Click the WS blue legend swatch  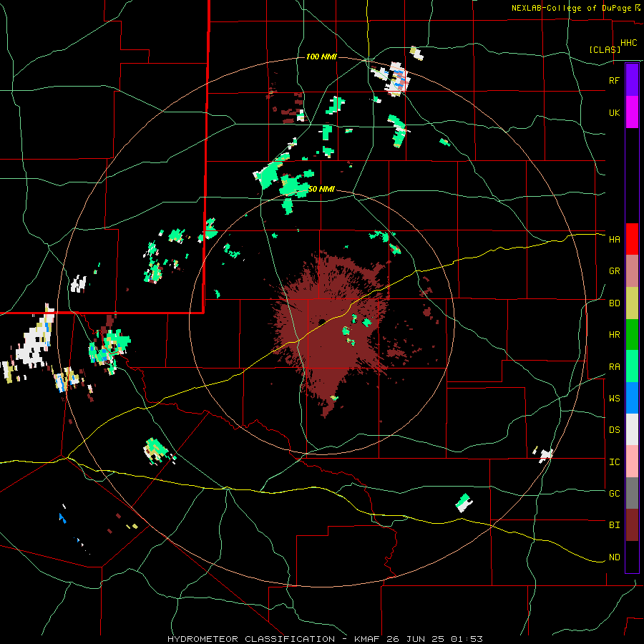pyautogui.click(x=632, y=398)
